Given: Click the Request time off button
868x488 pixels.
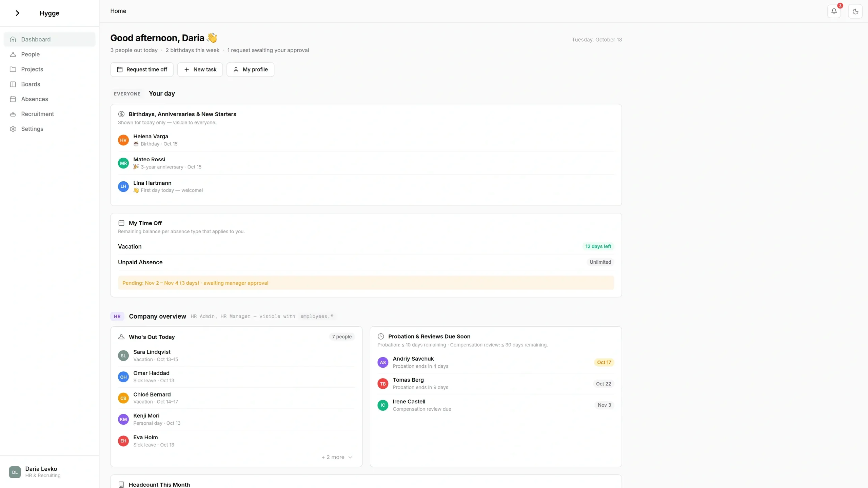Looking at the screenshot, I should click(x=142, y=69).
